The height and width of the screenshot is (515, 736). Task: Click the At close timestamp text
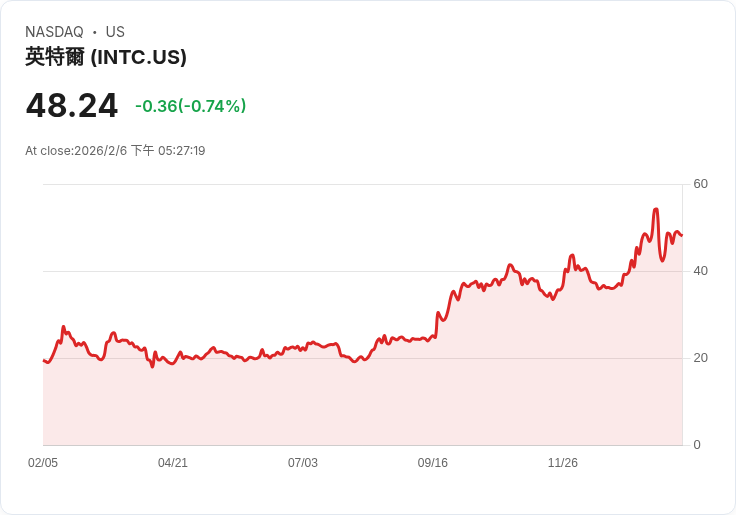(x=115, y=151)
